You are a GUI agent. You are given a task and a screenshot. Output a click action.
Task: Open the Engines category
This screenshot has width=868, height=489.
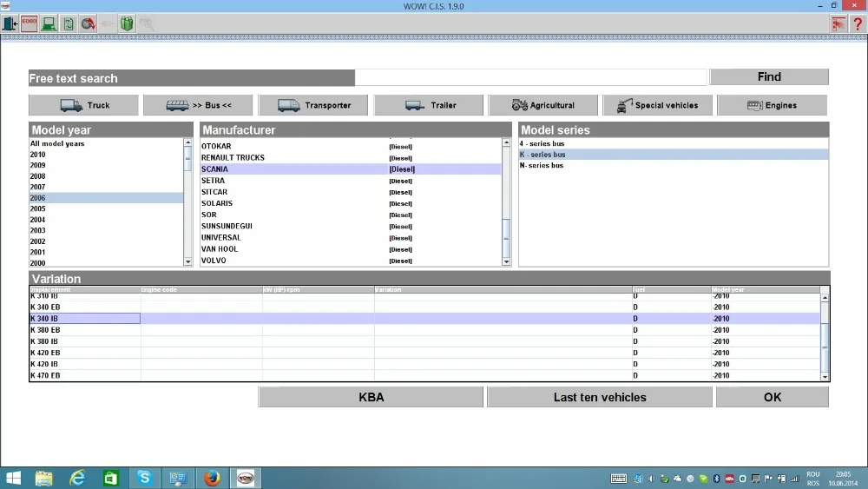772,105
